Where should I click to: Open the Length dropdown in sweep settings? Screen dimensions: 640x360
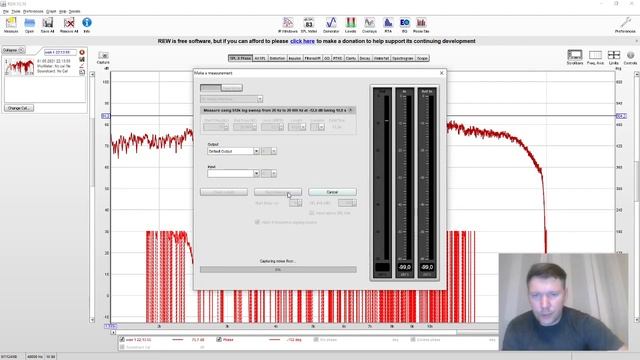pos(297,127)
